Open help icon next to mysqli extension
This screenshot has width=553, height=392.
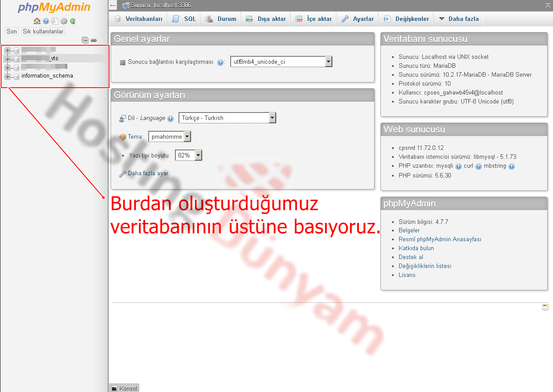458,166
